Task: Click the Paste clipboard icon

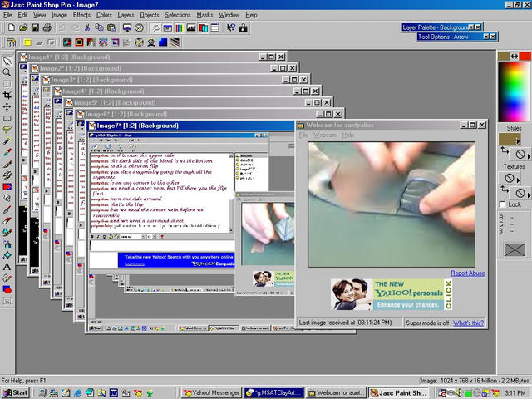Action: point(111,27)
